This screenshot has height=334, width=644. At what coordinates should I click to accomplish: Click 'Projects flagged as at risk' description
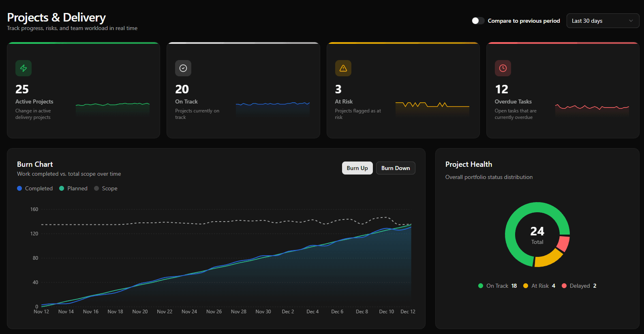(358, 114)
